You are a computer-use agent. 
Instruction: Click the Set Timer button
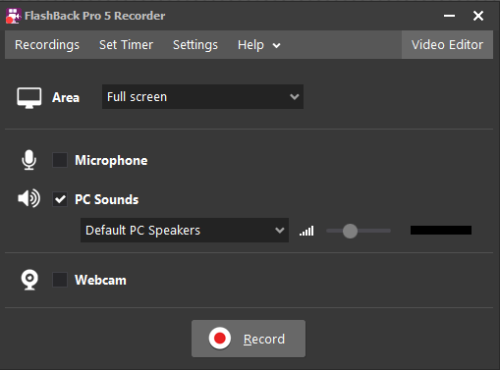click(x=126, y=45)
